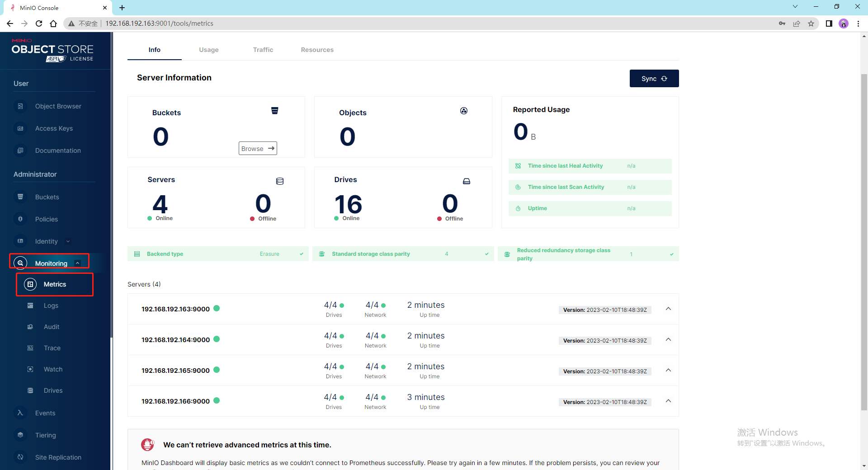Viewport: 868px width, 470px height.
Task: Click the Objects card icon
Action: point(464,111)
